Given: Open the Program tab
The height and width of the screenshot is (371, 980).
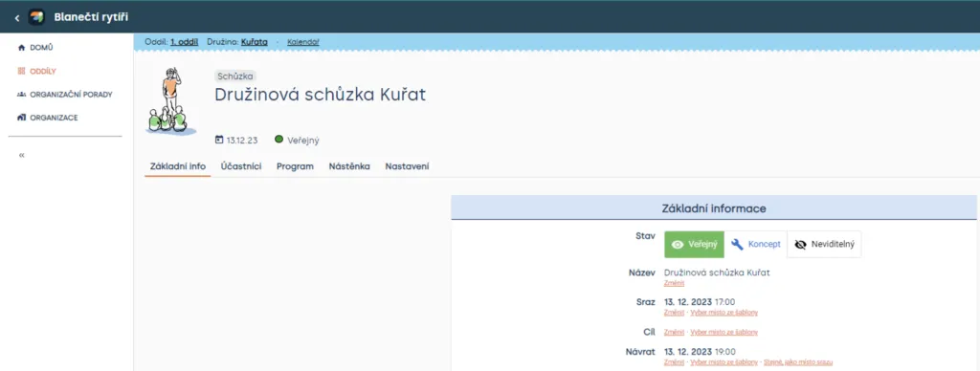Looking at the screenshot, I should [295, 166].
